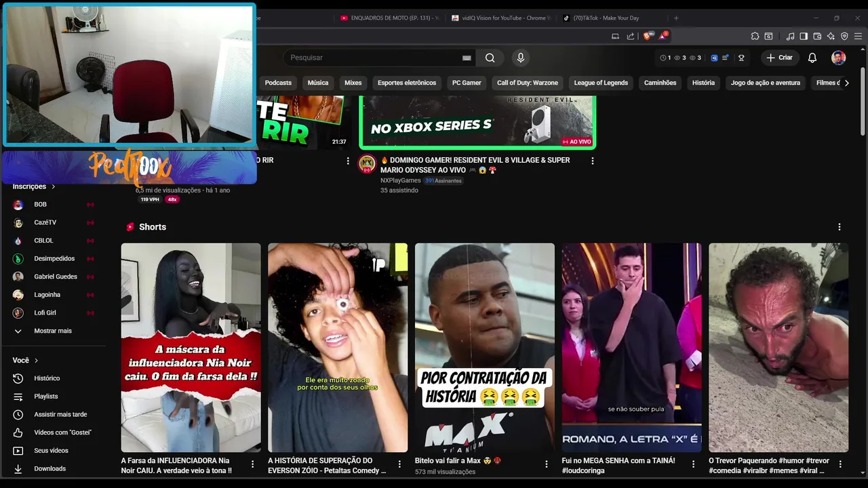
Task: Select the Mixes filter chip
Action: (353, 83)
